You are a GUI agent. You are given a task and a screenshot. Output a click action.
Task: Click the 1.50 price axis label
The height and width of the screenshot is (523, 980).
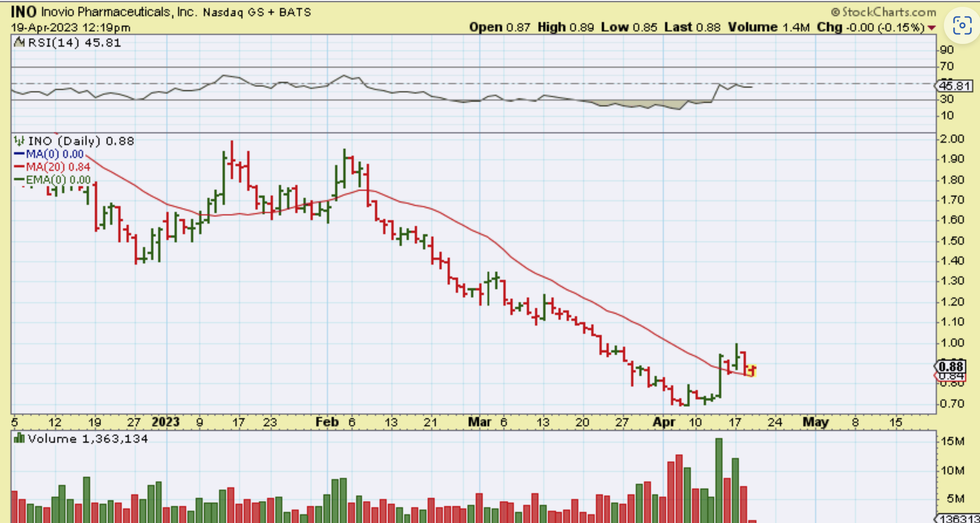click(x=952, y=241)
